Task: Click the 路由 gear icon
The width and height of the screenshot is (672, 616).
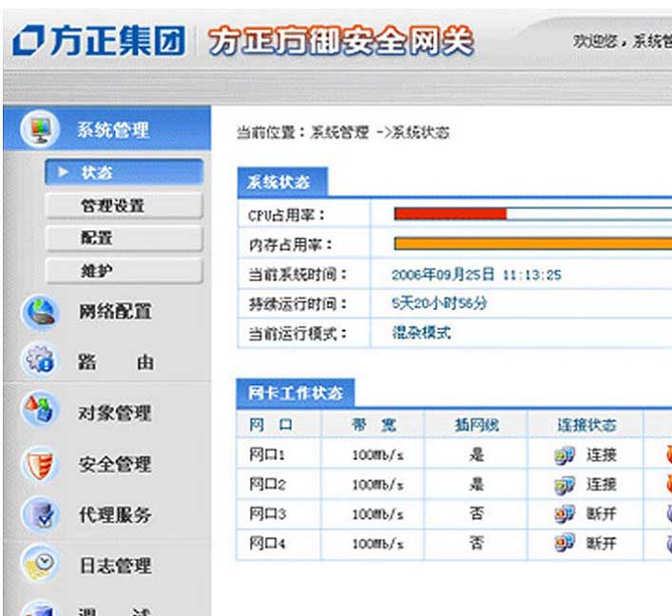Action: point(40,362)
